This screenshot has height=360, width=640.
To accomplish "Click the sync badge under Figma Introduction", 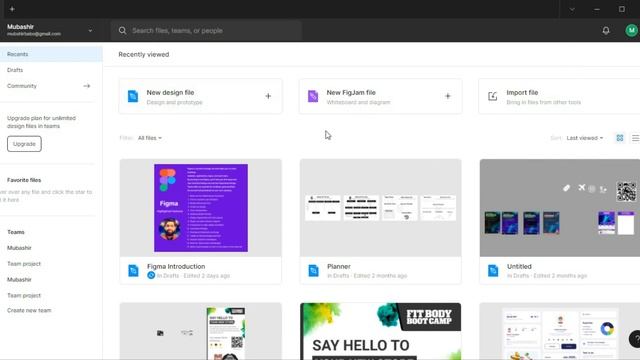I will point(151,276).
